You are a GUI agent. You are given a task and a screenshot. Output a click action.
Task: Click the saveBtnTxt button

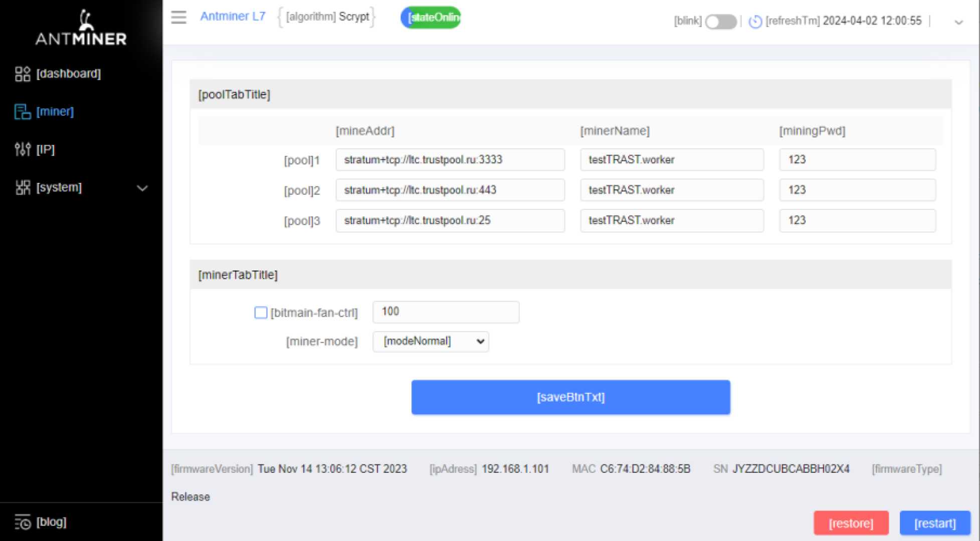click(570, 397)
